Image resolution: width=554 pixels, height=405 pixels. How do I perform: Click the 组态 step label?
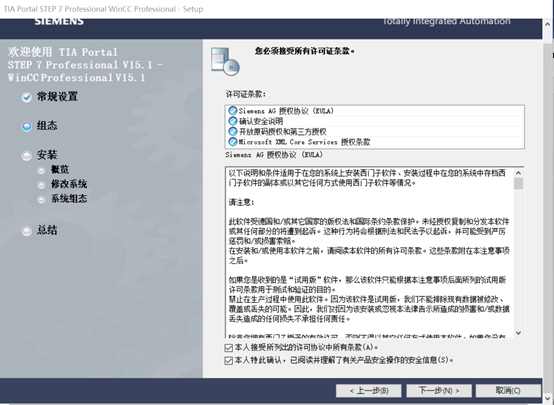[x=47, y=125]
